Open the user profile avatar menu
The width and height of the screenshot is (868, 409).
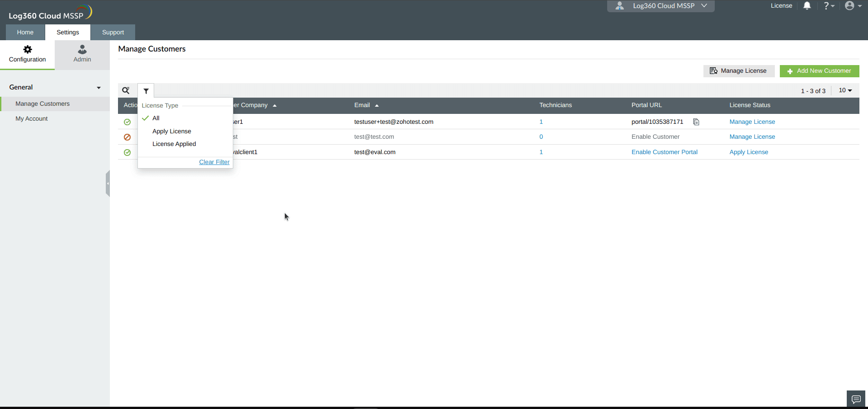coord(853,6)
